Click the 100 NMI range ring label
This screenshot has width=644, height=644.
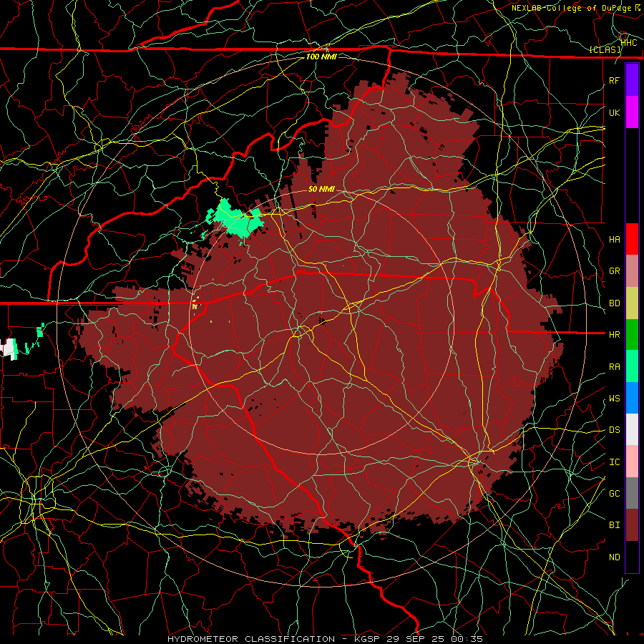321,57
